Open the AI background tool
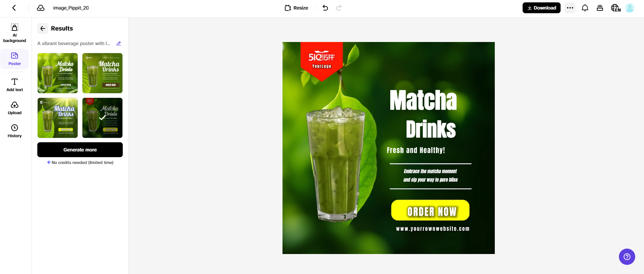This screenshot has width=644, height=274. pyautogui.click(x=15, y=33)
